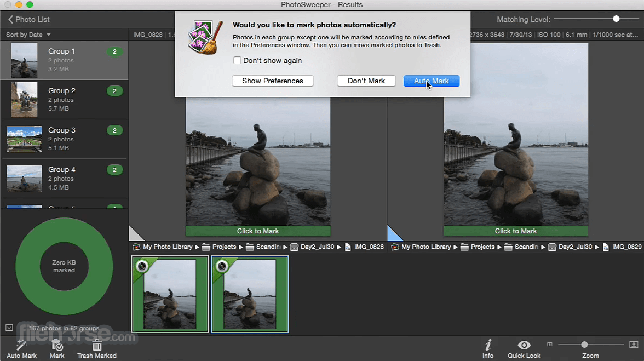Select Group 3 in the list
The width and height of the screenshot is (644, 361).
pos(64,139)
